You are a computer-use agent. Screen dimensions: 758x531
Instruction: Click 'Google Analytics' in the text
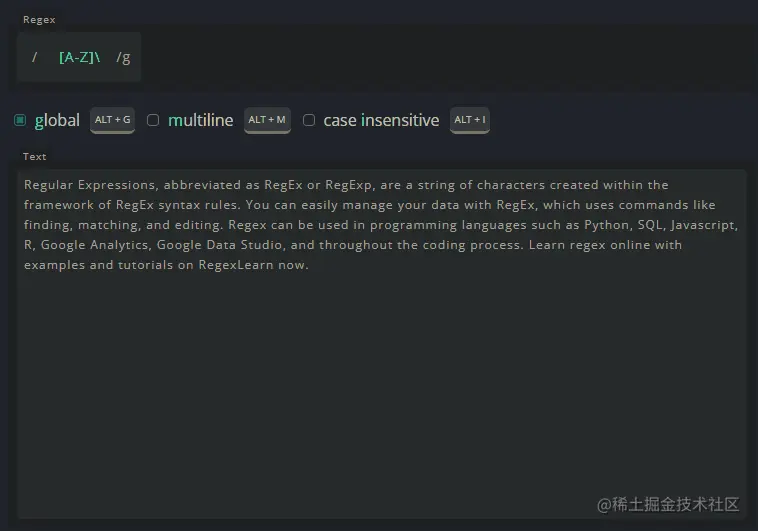[x=94, y=245]
